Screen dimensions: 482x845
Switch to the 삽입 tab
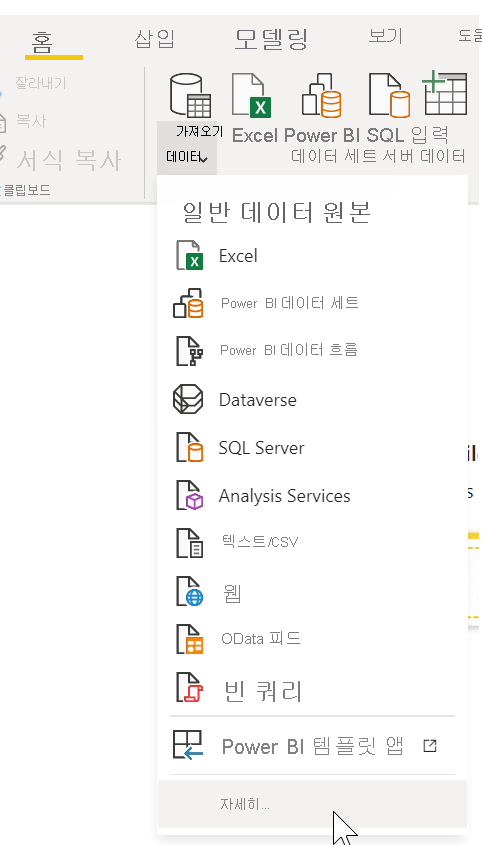pos(154,39)
